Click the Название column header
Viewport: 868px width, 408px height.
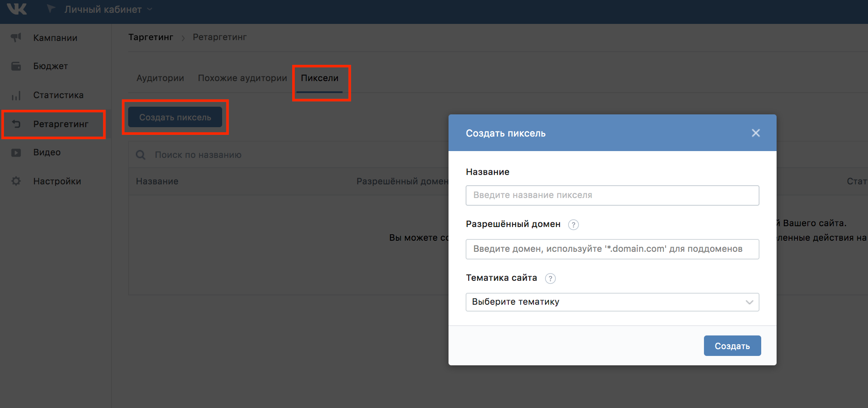[157, 181]
